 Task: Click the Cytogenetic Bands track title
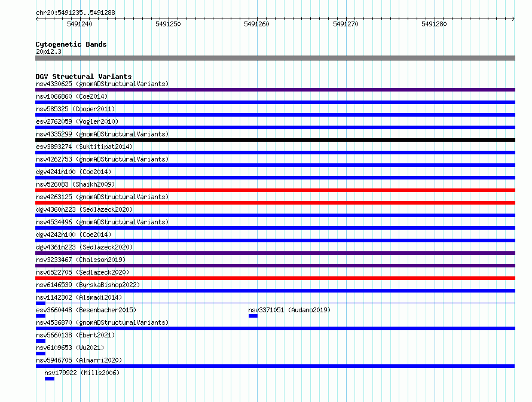click(71, 44)
